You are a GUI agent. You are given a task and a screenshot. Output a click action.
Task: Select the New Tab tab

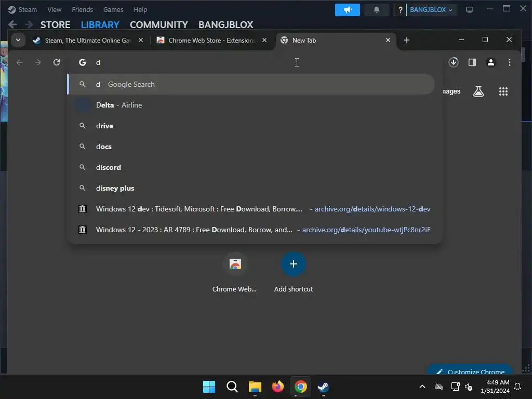click(x=332, y=40)
